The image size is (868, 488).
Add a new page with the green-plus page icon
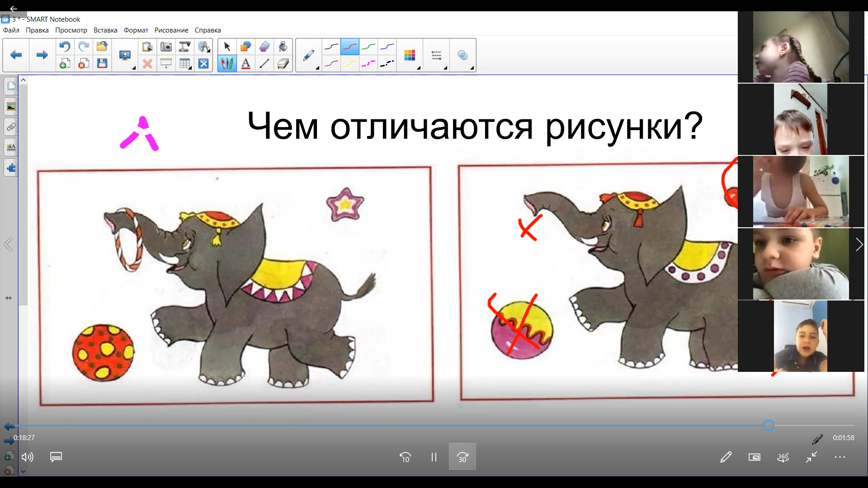coord(65,64)
